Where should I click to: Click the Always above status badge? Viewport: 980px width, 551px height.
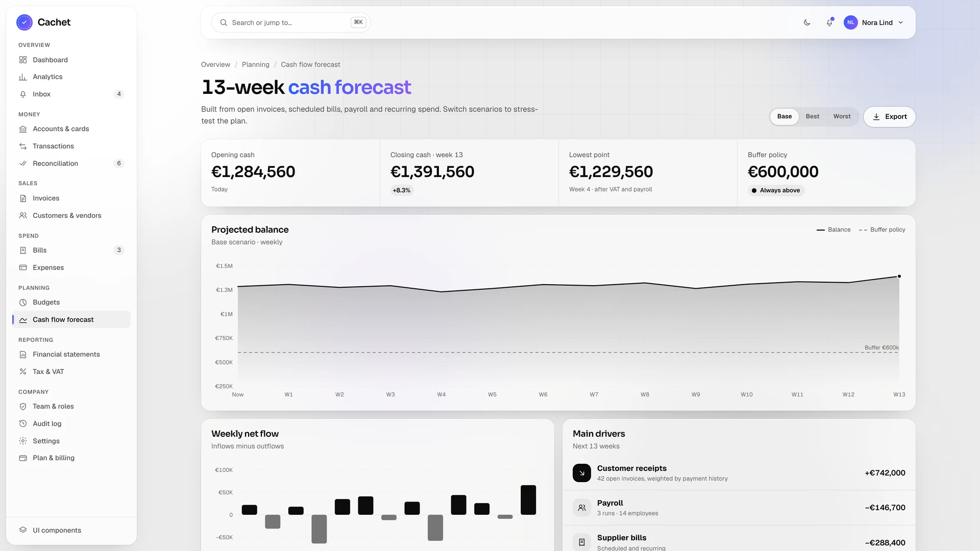click(x=776, y=191)
